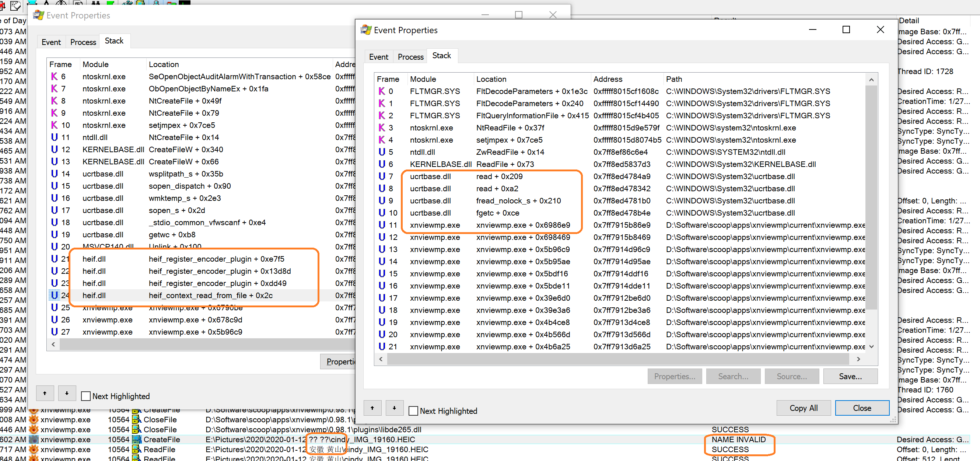
Task: Click Path column header in stack list
Action: [x=674, y=79]
